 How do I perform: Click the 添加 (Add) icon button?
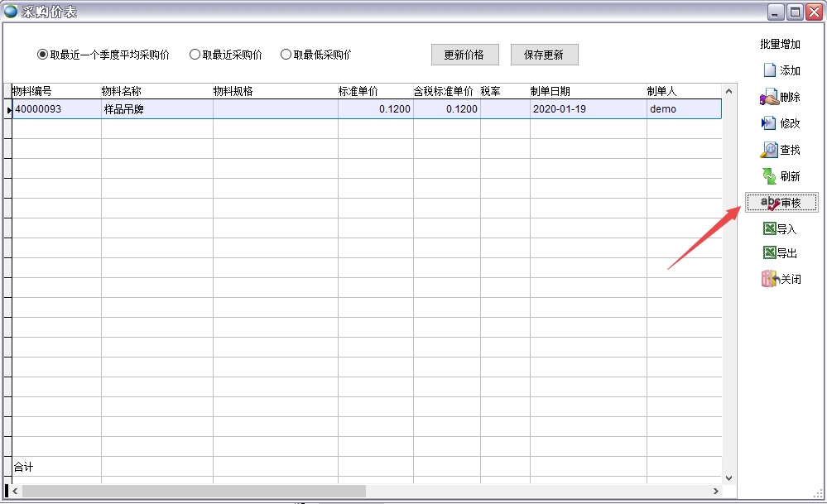781,70
